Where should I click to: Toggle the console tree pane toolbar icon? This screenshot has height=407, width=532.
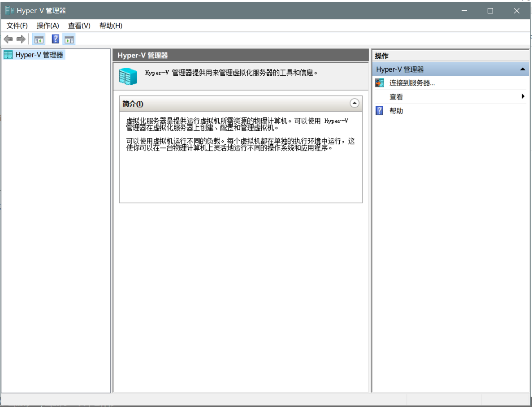(x=39, y=39)
